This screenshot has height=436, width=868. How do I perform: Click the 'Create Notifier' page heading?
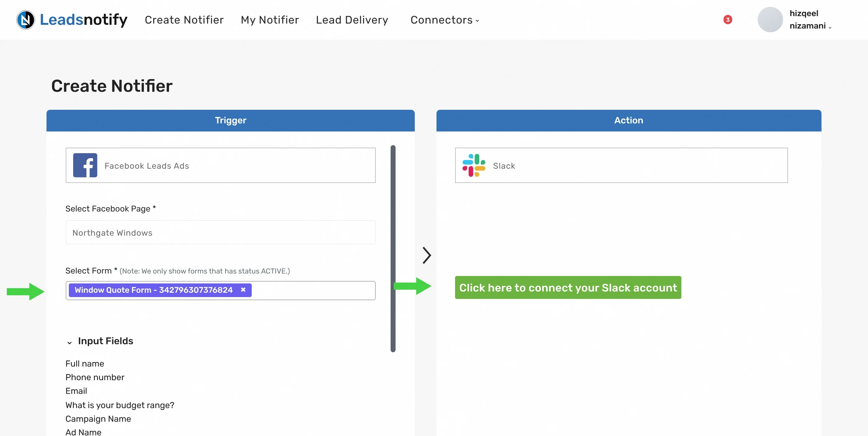(112, 86)
